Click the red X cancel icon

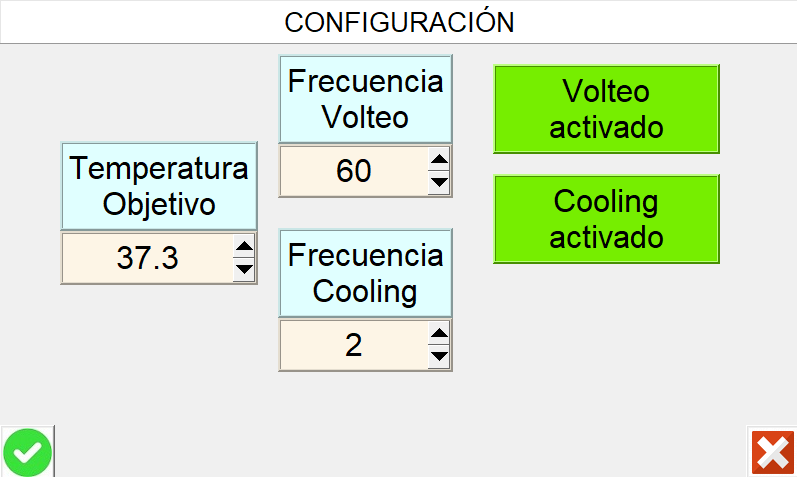point(772,453)
